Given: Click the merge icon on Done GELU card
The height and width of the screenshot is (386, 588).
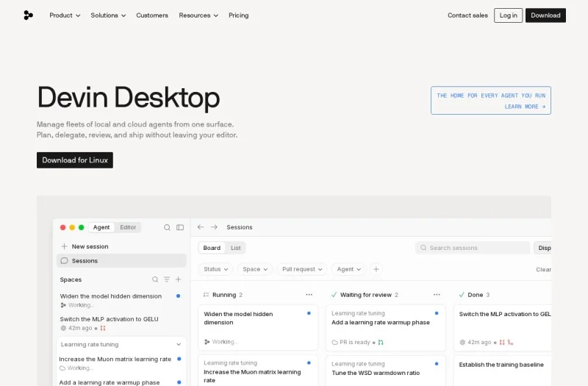Looking at the screenshot, I should pyautogui.click(x=510, y=342).
